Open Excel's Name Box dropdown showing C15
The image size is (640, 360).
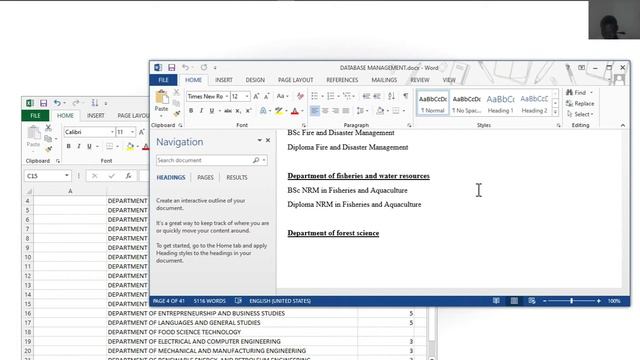(x=67, y=176)
